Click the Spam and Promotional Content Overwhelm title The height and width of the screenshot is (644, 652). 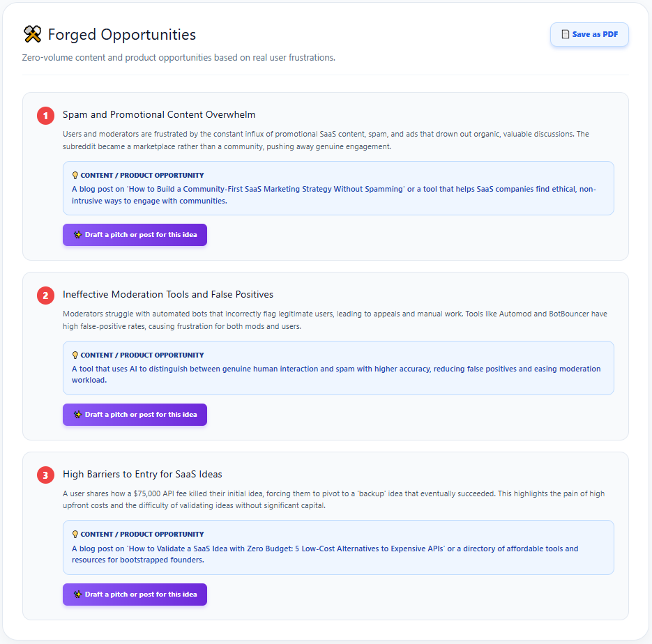(x=159, y=115)
